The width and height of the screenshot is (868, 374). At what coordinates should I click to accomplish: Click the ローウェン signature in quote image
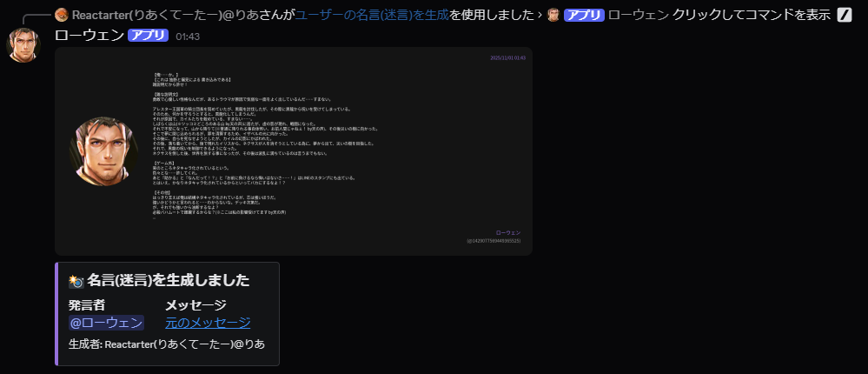[x=507, y=233]
